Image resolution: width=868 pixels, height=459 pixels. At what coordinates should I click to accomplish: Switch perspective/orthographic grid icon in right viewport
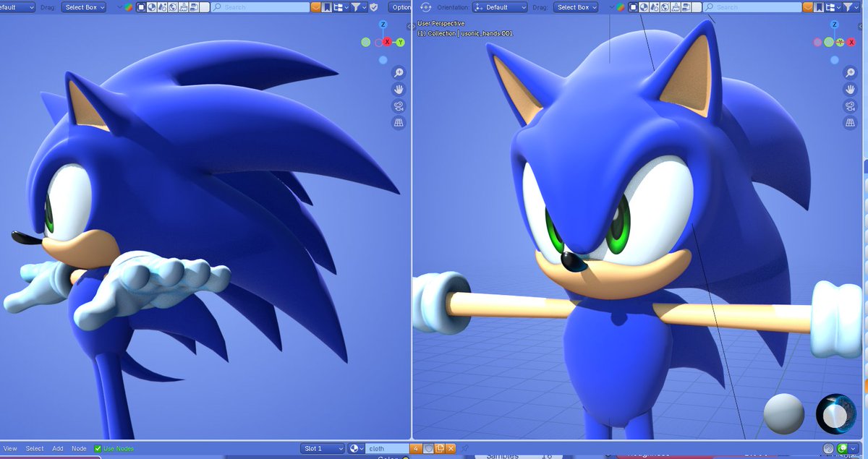point(851,123)
